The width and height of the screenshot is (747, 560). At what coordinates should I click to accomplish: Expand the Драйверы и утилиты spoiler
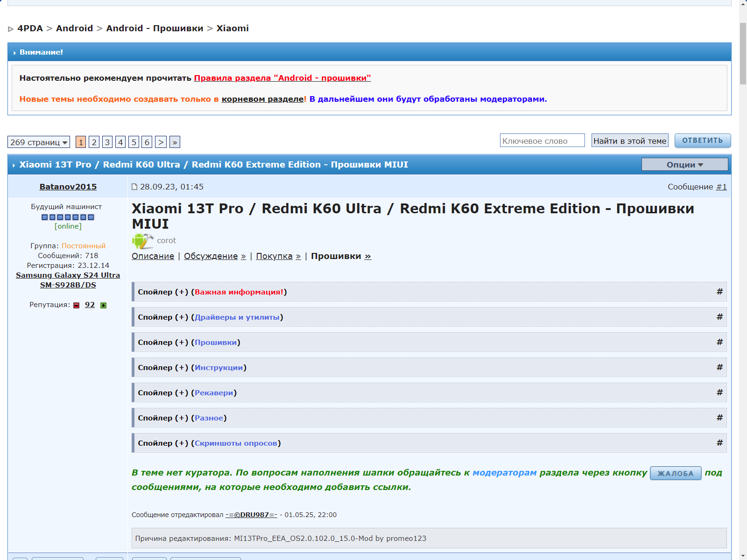coord(429,317)
